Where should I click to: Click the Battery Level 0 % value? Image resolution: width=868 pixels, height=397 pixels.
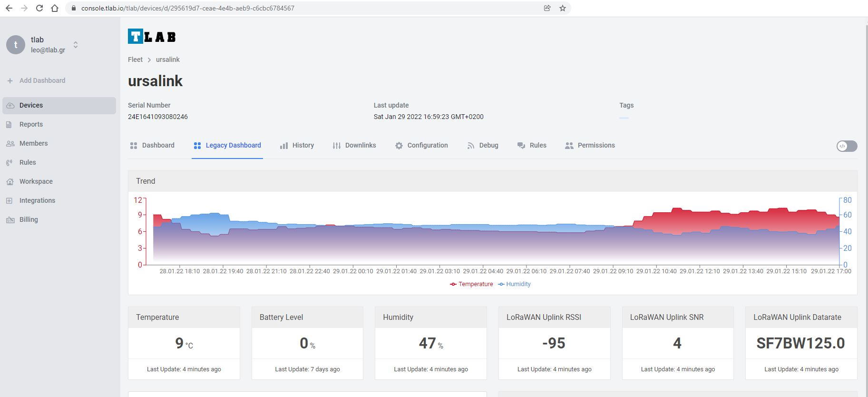pyautogui.click(x=307, y=343)
